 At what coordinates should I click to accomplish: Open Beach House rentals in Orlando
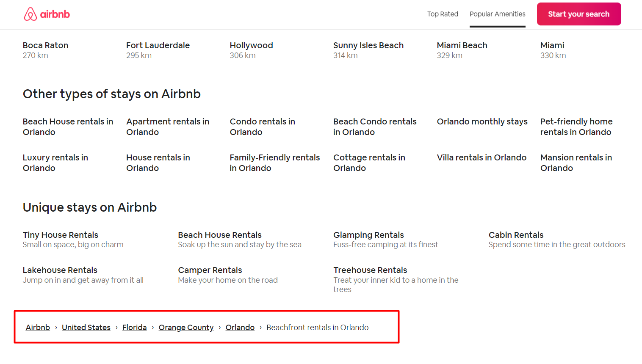coord(68,127)
